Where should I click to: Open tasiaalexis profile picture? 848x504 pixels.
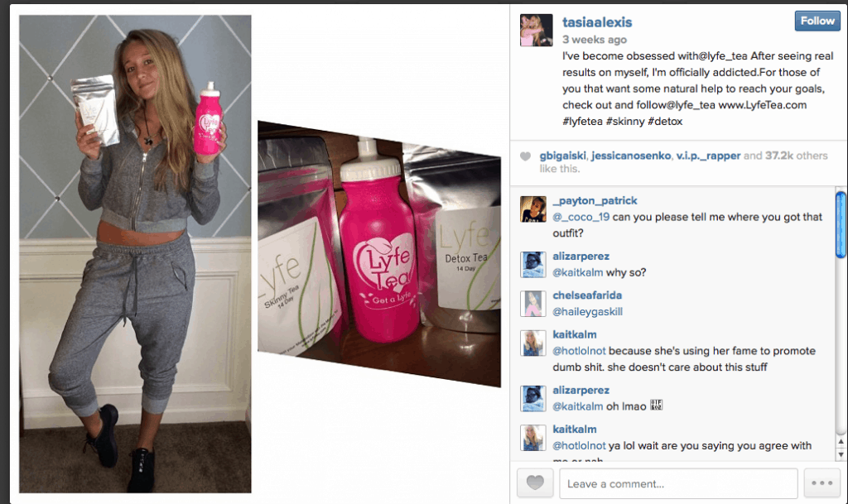pos(536,31)
